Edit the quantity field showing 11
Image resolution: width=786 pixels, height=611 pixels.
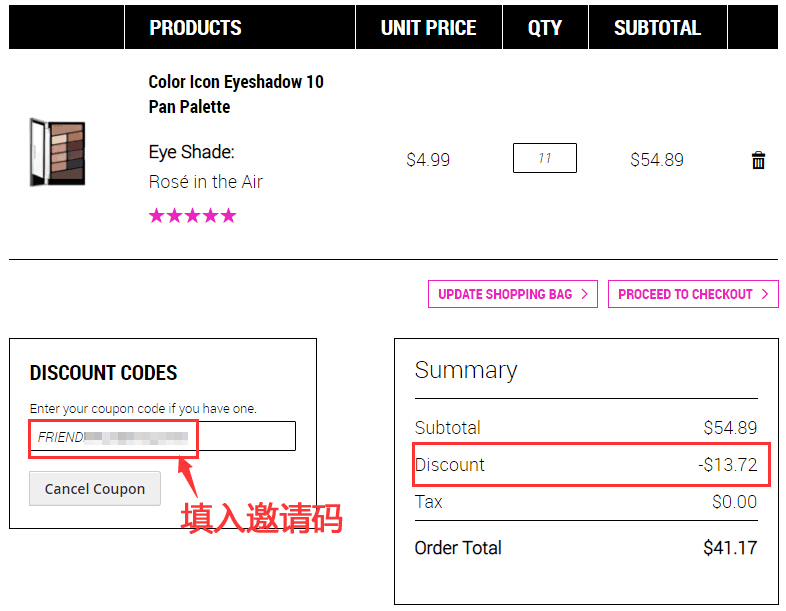[x=544, y=158]
